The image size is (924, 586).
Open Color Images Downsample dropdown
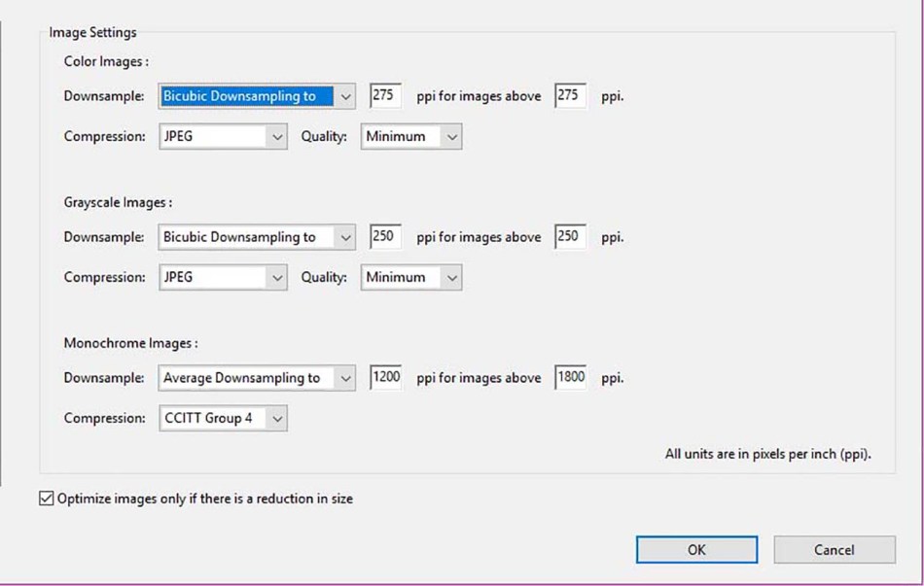click(x=257, y=96)
